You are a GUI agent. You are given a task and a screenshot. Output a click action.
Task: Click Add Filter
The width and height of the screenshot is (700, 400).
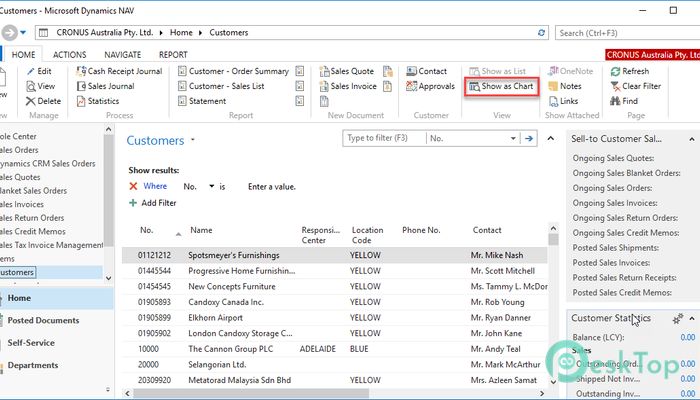(x=153, y=203)
